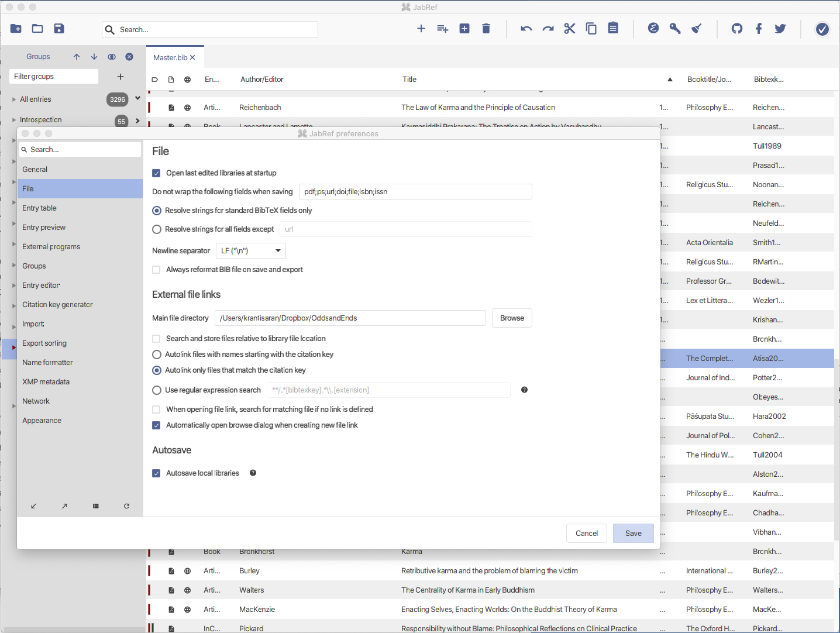Open the GitHub icon link
The image size is (840, 633).
point(737,29)
